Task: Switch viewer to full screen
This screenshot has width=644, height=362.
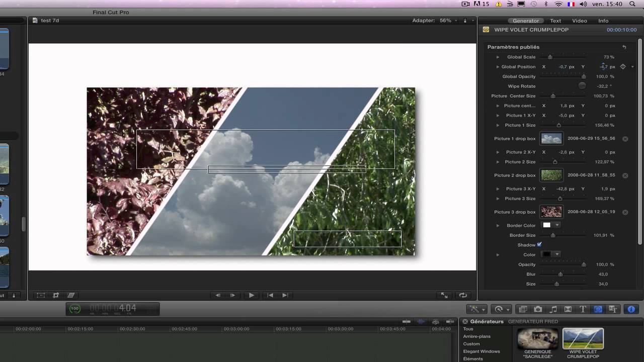Action: pyautogui.click(x=445, y=295)
